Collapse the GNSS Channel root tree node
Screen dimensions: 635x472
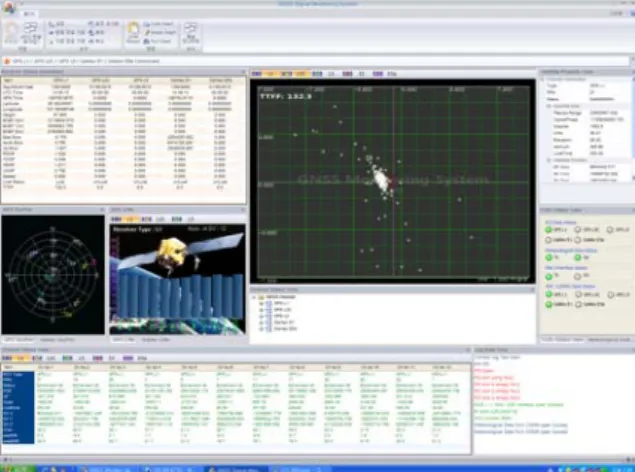(x=254, y=297)
